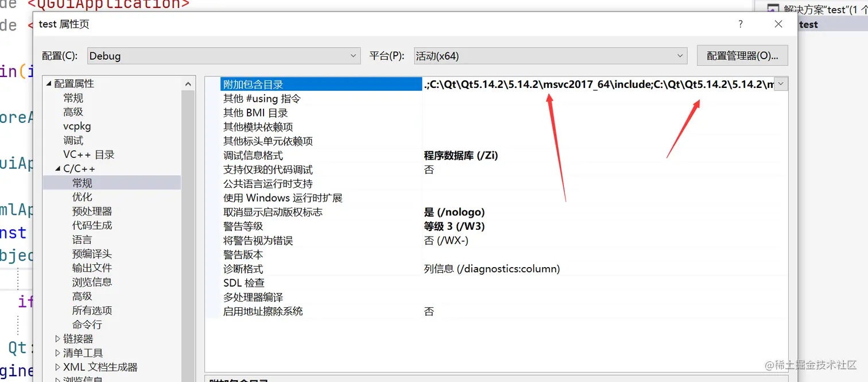Close the test 属性页 dialog

pos(778,24)
